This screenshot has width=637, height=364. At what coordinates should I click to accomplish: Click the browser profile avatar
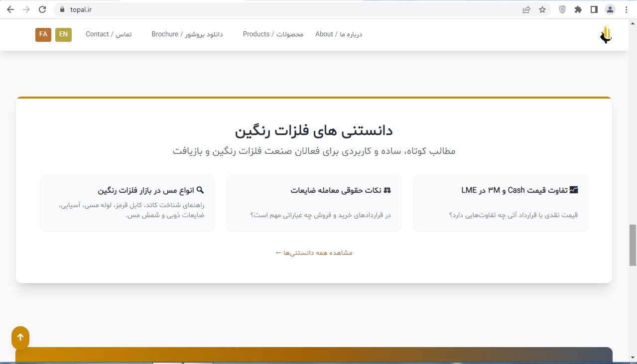coord(610,9)
